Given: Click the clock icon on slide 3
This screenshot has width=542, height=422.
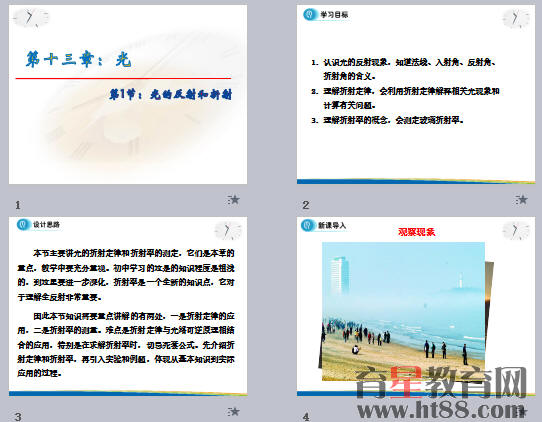Looking at the screenshot, I should tap(228, 230).
